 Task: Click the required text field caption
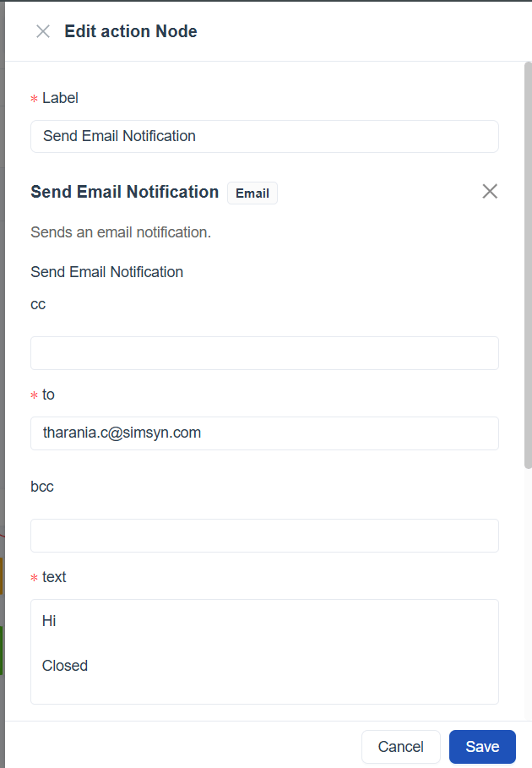tap(54, 577)
